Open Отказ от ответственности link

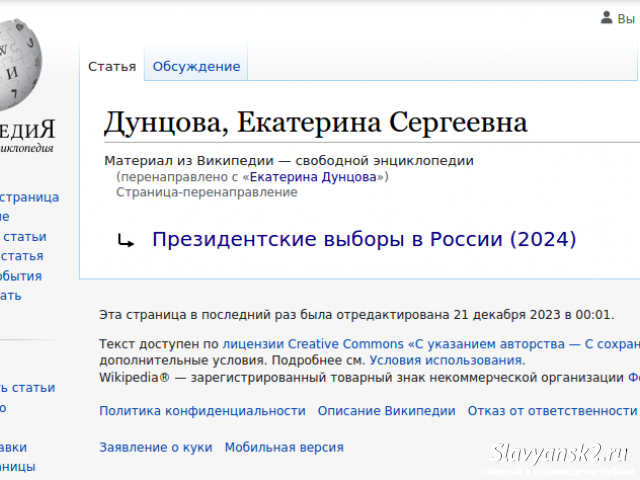pyautogui.click(x=553, y=411)
